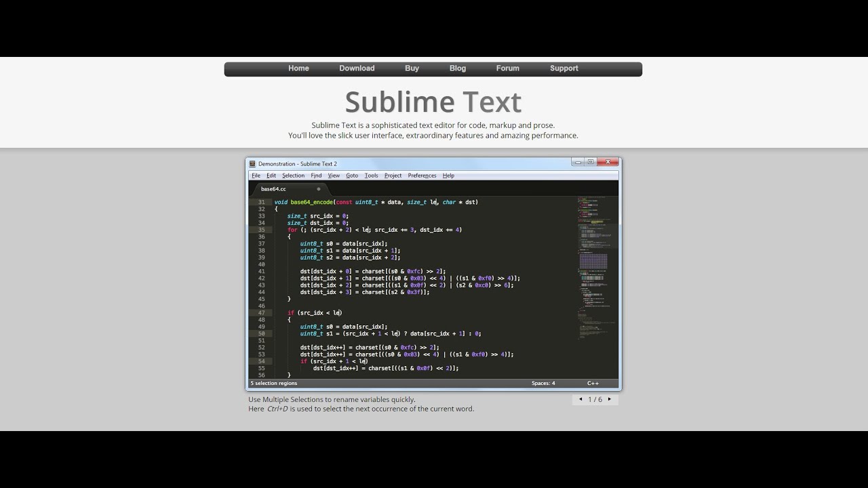Viewport: 868px width, 488px height.
Task: Click the 'size_t src_idx = 0;' line
Action: (317, 216)
